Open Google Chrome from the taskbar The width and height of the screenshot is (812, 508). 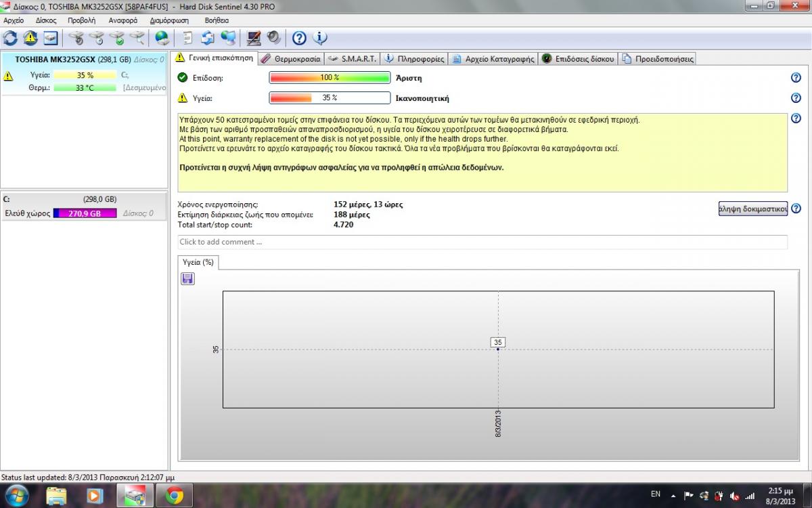coord(175,496)
